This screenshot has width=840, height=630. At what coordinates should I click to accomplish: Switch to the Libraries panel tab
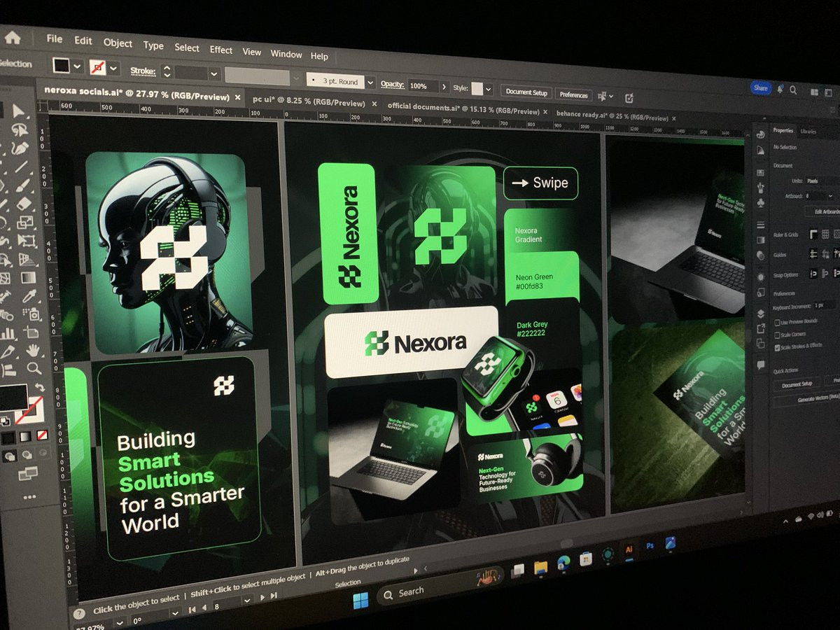coord(808,131)
